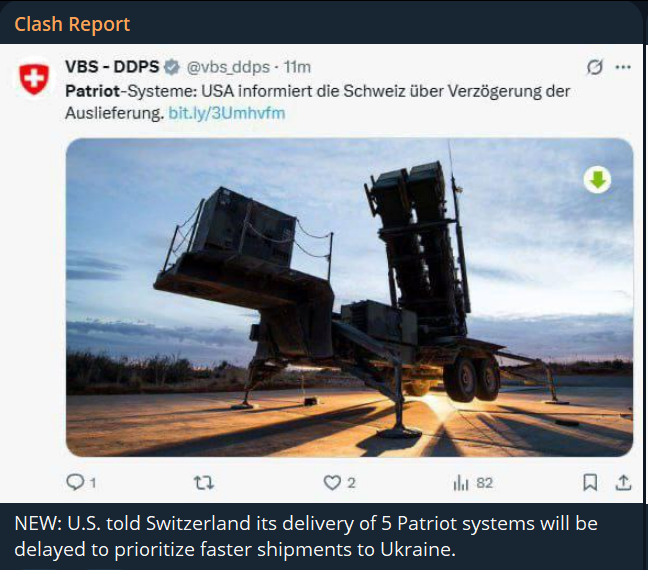The height and width of the screenshot is (570, 648).
Task: Click the retweet arrows icon
Action: click(204, 482)
